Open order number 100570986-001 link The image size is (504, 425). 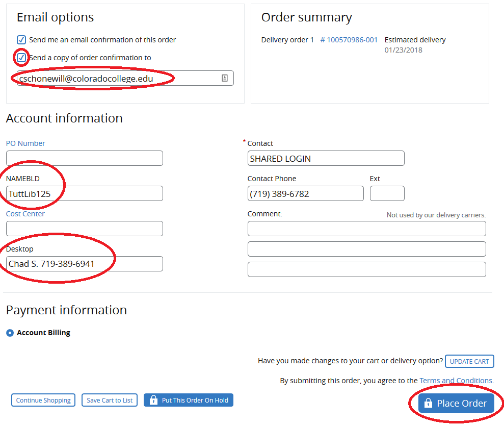[x=349, y=40]
